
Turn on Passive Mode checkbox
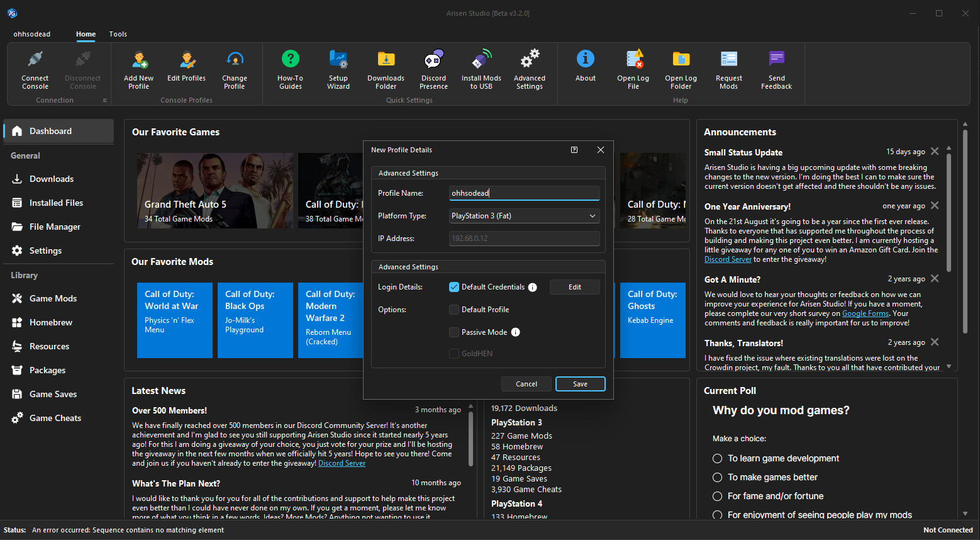pyautogui.click(x=454, y=332)
